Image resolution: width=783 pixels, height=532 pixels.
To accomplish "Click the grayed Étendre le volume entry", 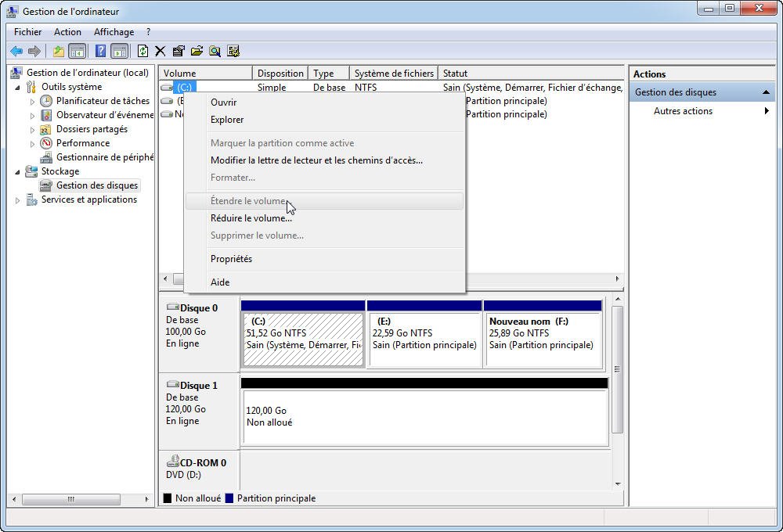I will coord(324,201).
